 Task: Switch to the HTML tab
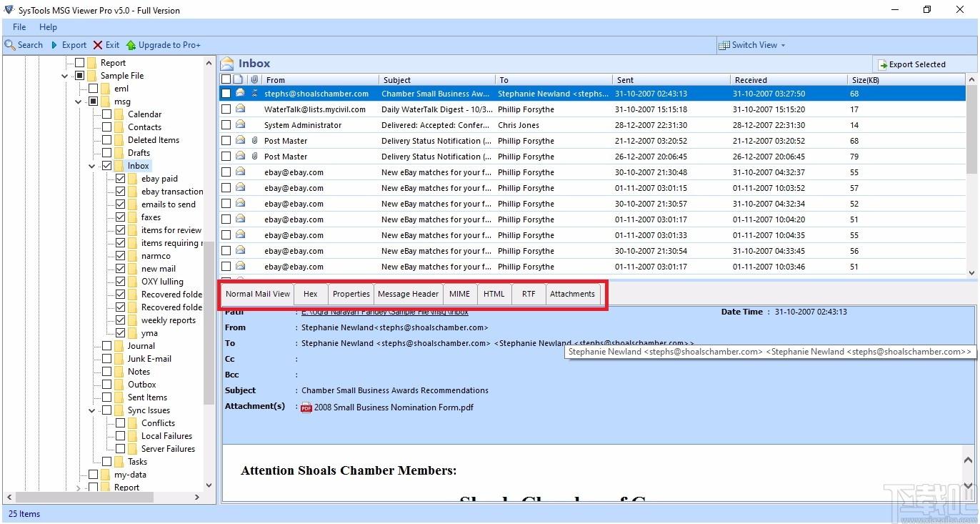(x=494, y=294)
